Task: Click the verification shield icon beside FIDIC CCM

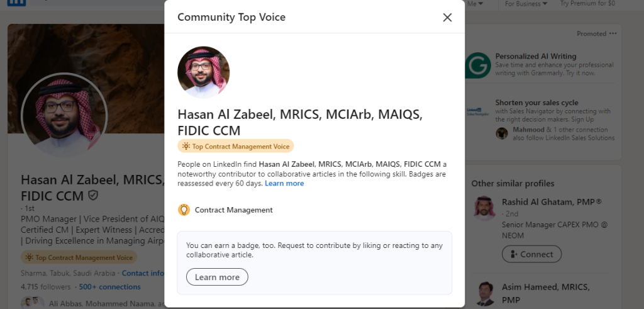Action: pos(94,196)
